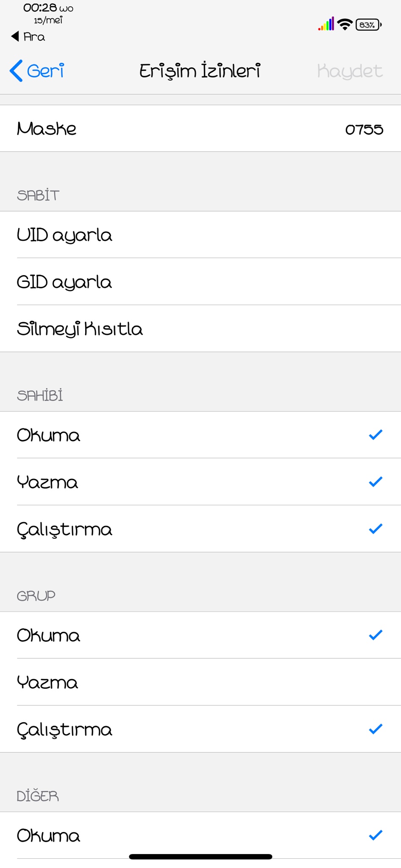This screenshot has height=868, width=401.
Task: Tap the home indicator bar
Action: point(200,857)
